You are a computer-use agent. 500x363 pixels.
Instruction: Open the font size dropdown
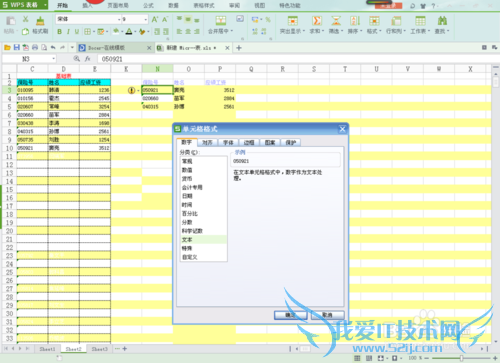pyautogui.click(x=146, y=20)
